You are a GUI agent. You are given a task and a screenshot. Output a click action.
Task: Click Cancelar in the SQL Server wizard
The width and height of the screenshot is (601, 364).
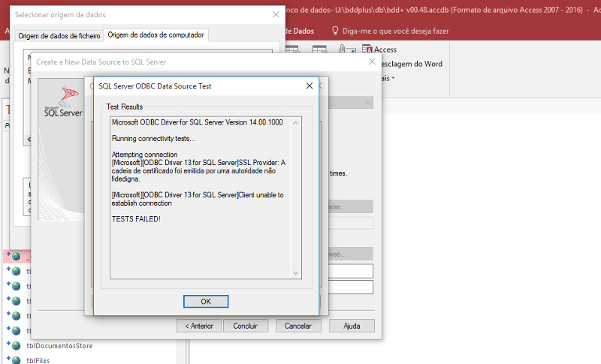(x=298, y=326)
